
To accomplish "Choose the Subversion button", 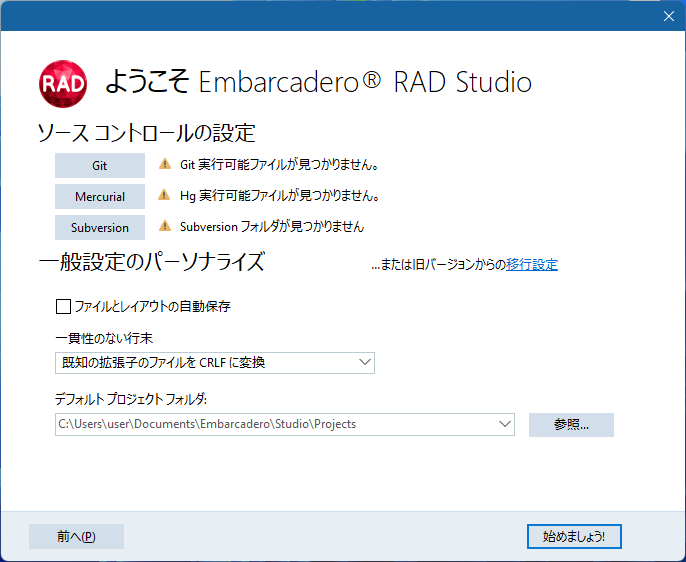I will pos(100,227).
